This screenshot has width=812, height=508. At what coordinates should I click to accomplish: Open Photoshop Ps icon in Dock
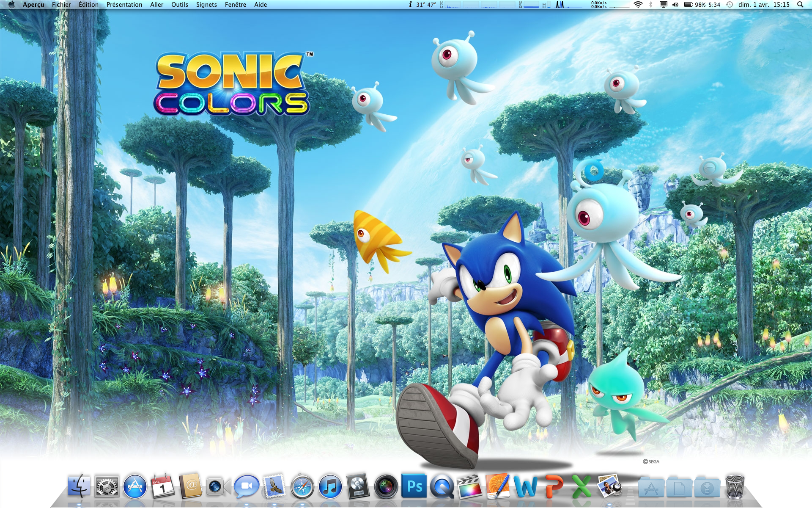click(414, 486)
